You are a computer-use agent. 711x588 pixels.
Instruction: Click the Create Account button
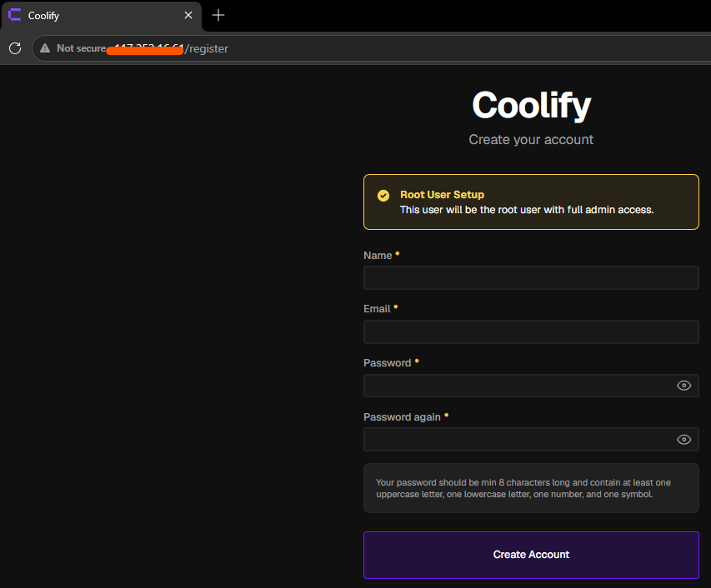coord(531,555)
